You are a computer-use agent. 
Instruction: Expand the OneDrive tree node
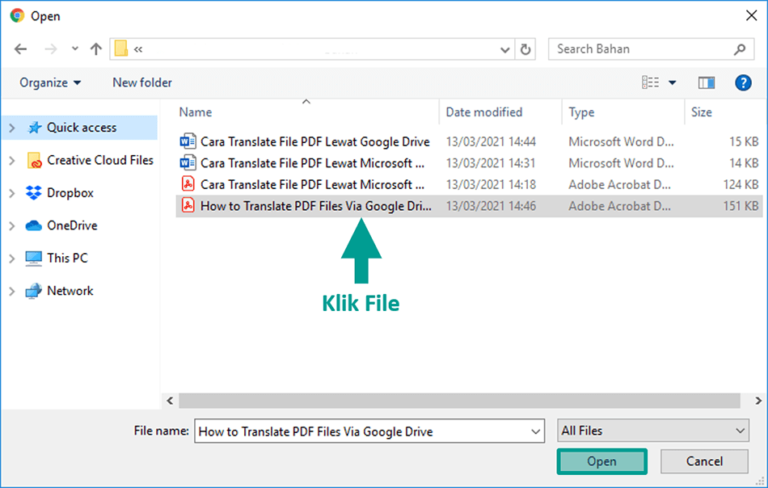tap(12, 226)
